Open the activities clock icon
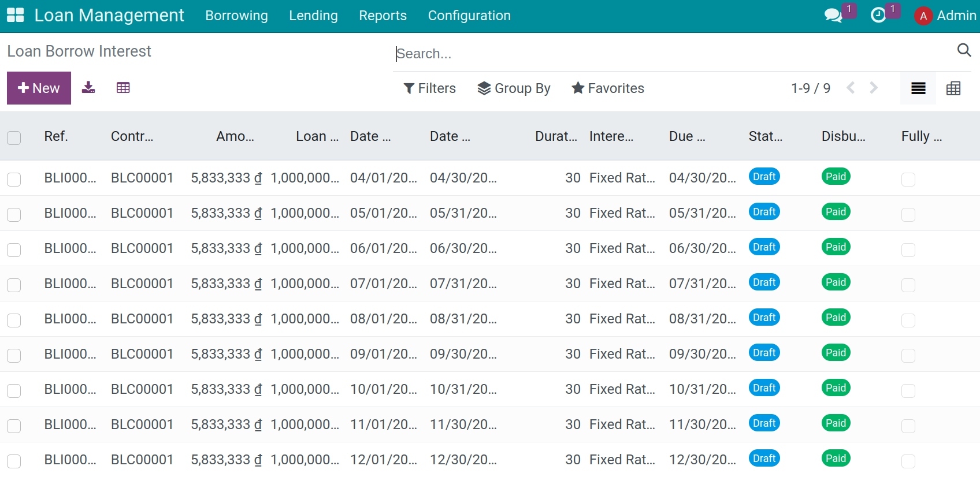Image resolution: width=980 pixels, height=477 pixels. (x=878, y=16)
